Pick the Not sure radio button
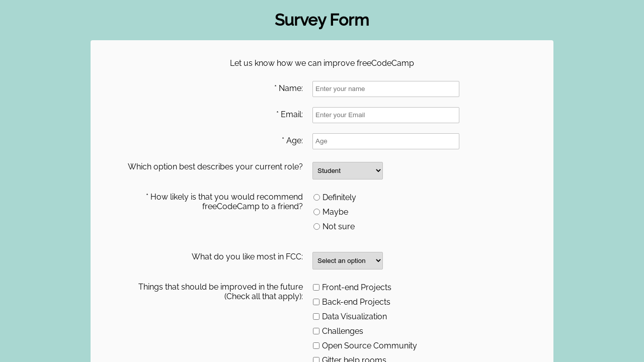644x362 pixels. [316, 227]
